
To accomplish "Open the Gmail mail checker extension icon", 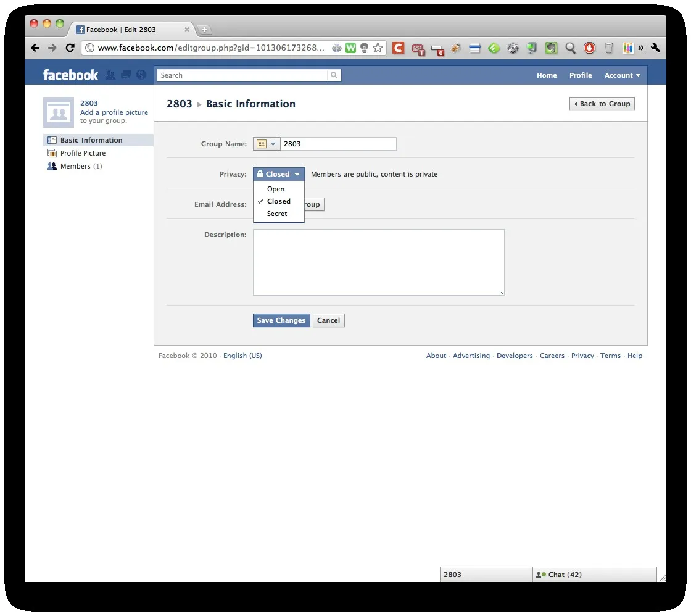I will (418, 49).
